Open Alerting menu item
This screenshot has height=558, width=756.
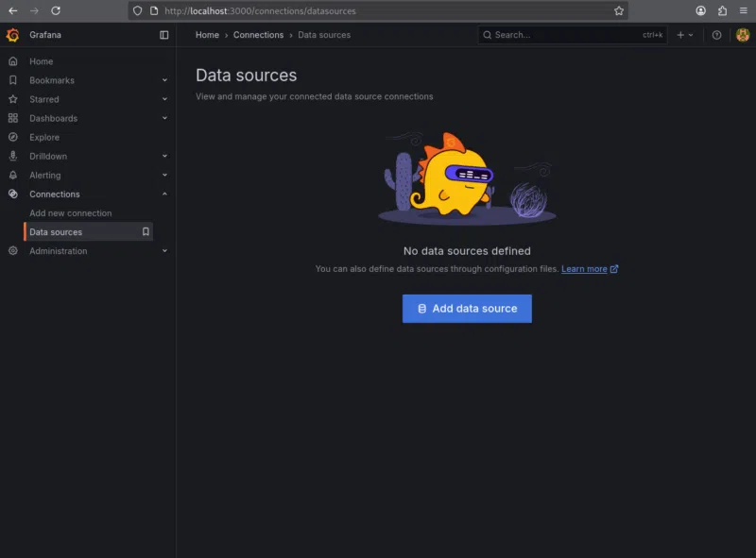pos(44,175)
